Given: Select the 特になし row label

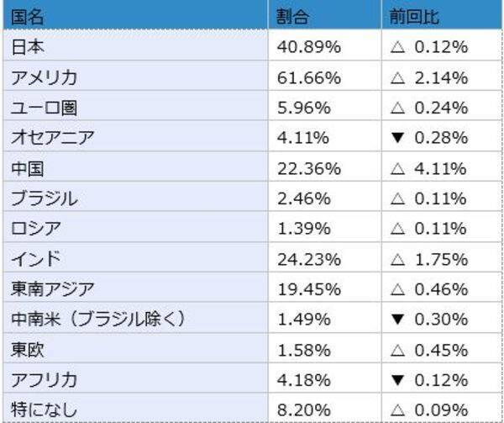Looking at the screenshot, I should click(44, 410).
